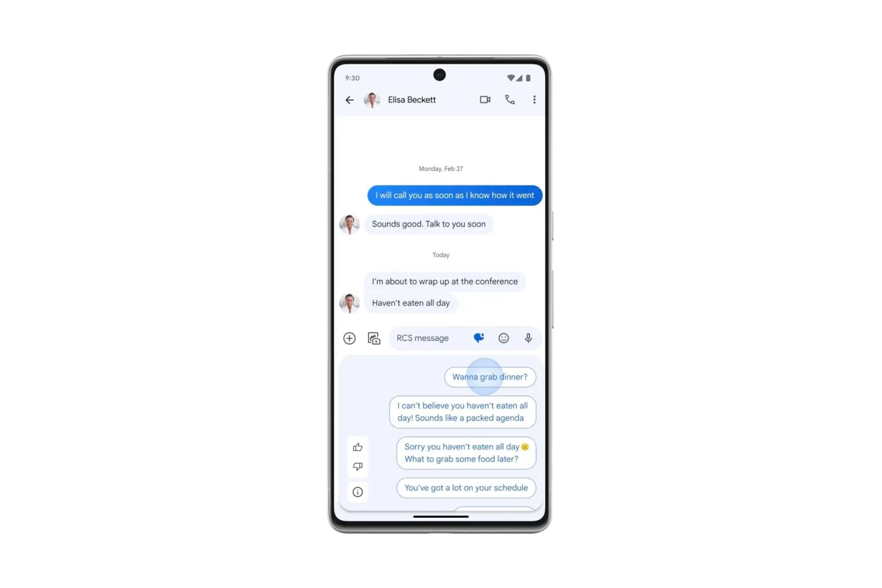
Task: Select 'Wanna grab dinner?' suggested reply
Action: point(490,377)
